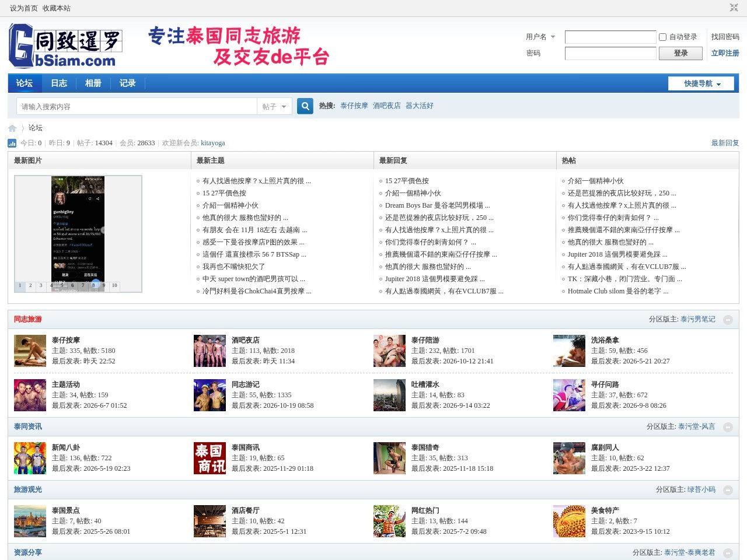
Task: Open the 最新回复 link on the right
Action: coord(725,143)
